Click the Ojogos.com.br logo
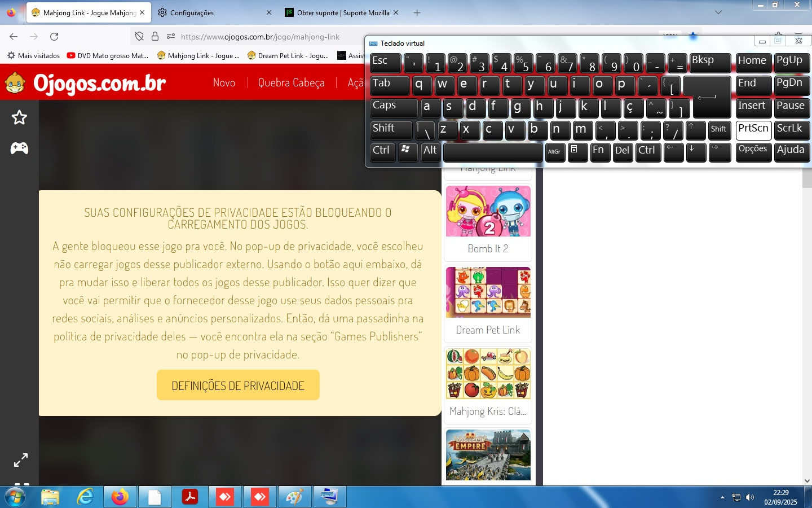 pos(86,84)
